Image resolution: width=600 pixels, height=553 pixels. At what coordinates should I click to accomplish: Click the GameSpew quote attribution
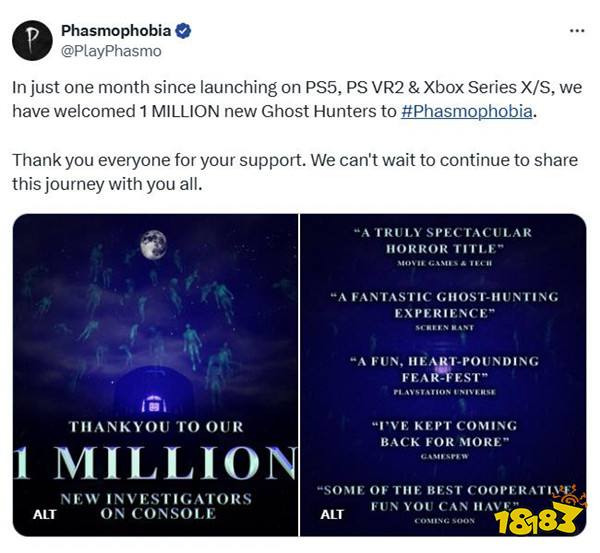click(x=443, y=456)
